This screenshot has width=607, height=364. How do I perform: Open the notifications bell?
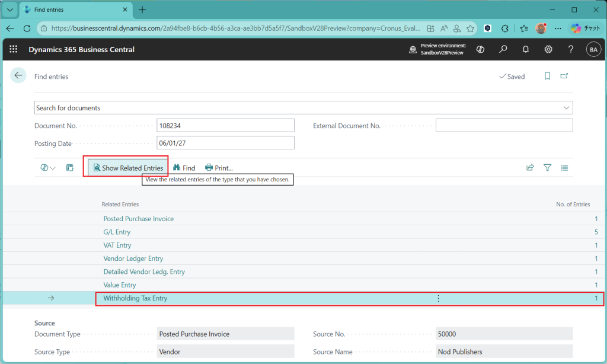coord(526,50)
